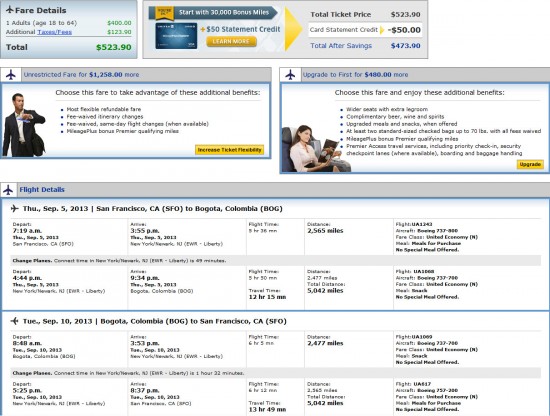Click the departing plane icon for Sep. 5 flight
The image size is (550, 416).
14,208
